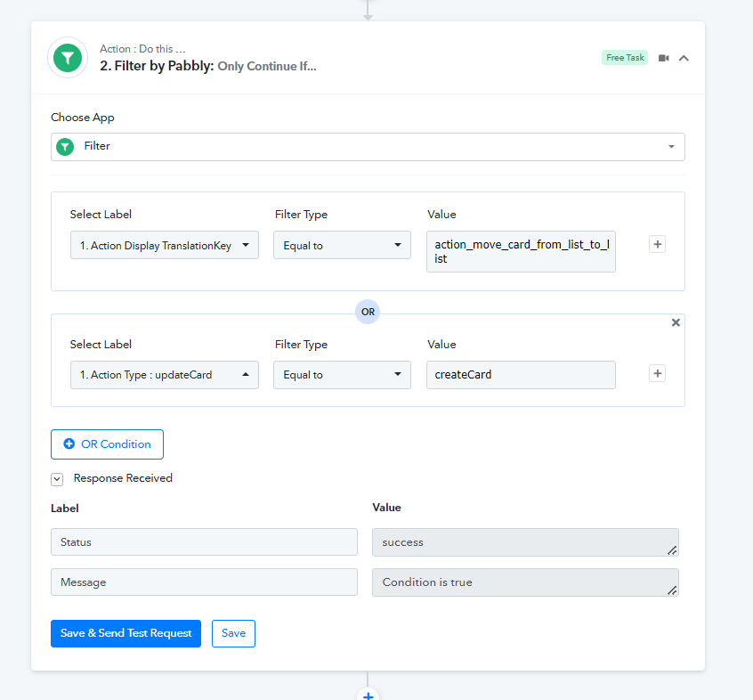Collapse the Response Received section
Screen dimensions: 753x700
coord(57,479)
